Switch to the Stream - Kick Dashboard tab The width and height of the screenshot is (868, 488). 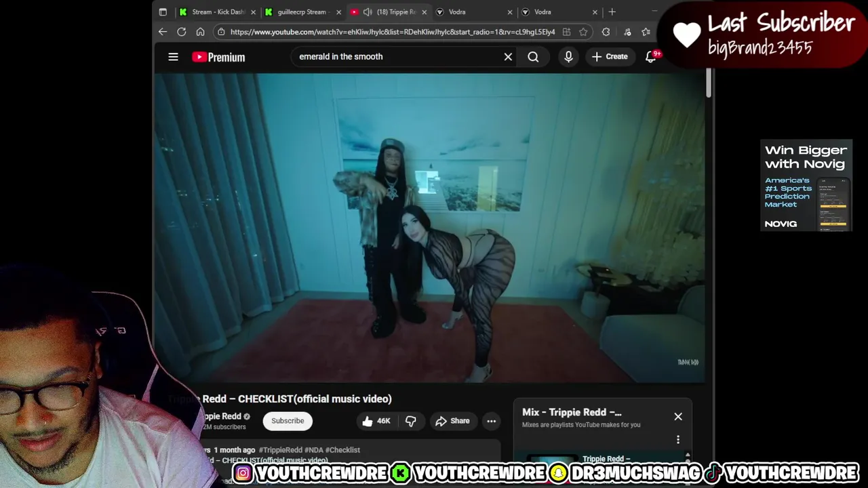coord(216,12)
